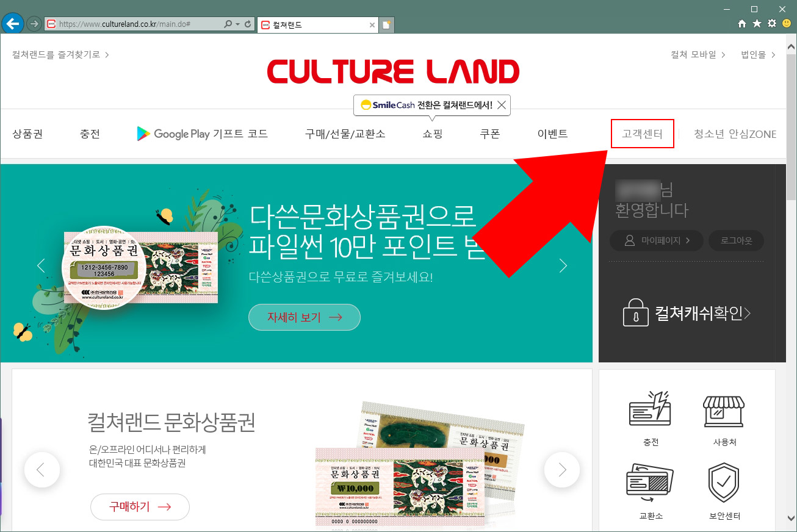
Task: Open a new tab button
Action: click(x=387, y=25)
